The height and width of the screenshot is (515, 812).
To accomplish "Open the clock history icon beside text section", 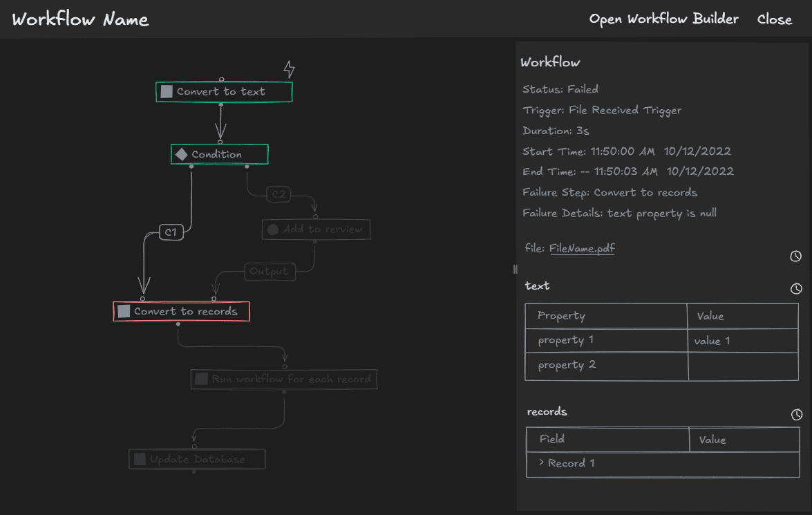I will pos(796,289).
